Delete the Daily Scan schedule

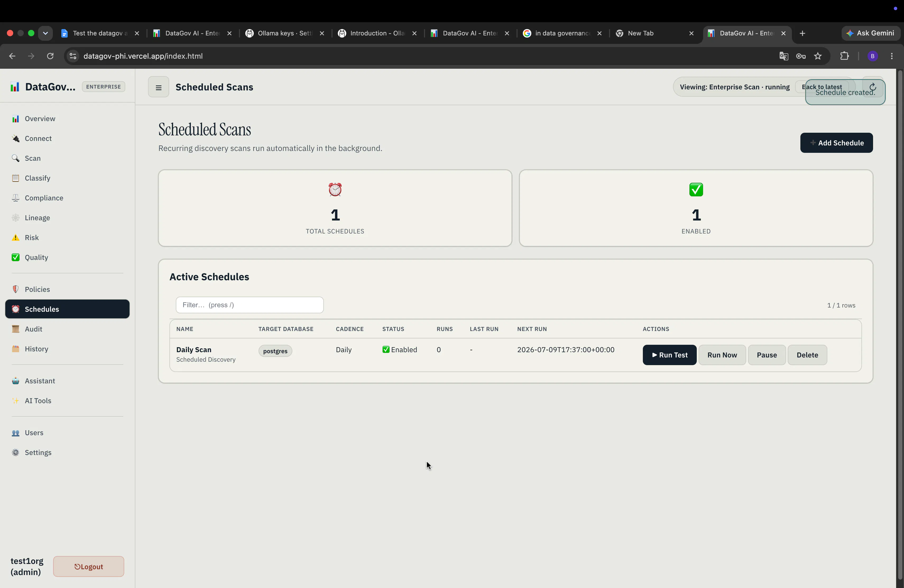click(x=807, y=355)
